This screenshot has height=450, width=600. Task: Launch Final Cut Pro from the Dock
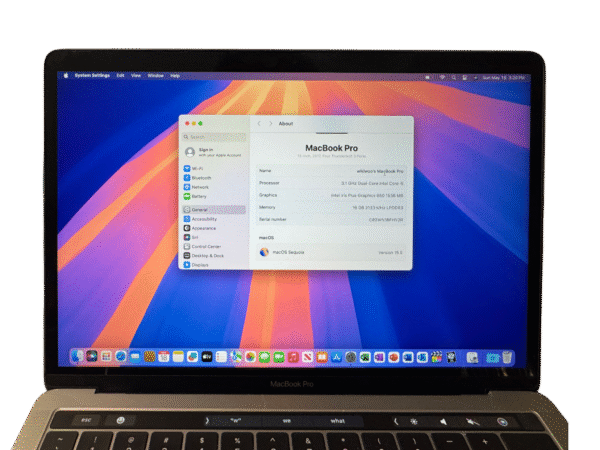click(437, 357)
